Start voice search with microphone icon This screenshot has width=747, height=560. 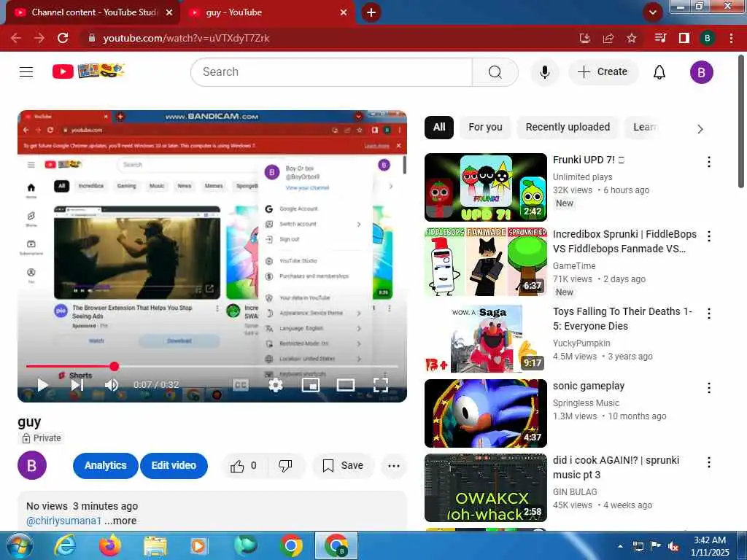pyautogui.click(x=544, y=72)
